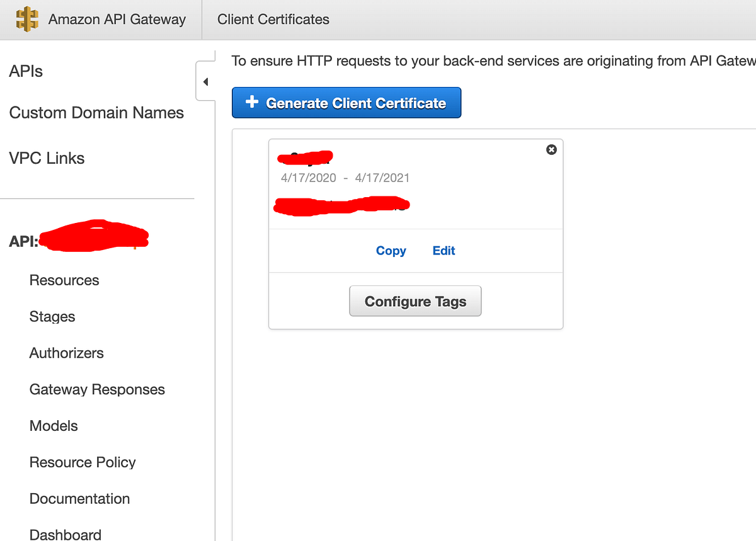Configure tags for the certificate
The height and width of the screenshot is (541, 756).
[415, 300]
